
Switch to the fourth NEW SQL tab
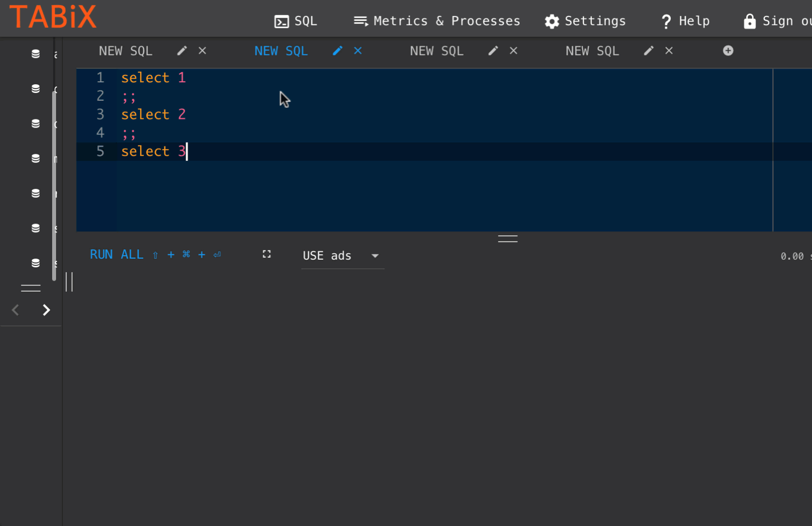(592, 50)
